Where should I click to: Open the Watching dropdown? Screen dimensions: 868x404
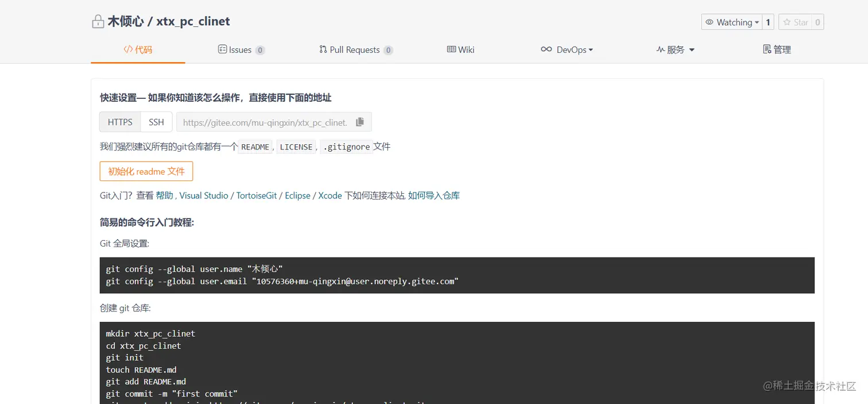pos(732,22)
